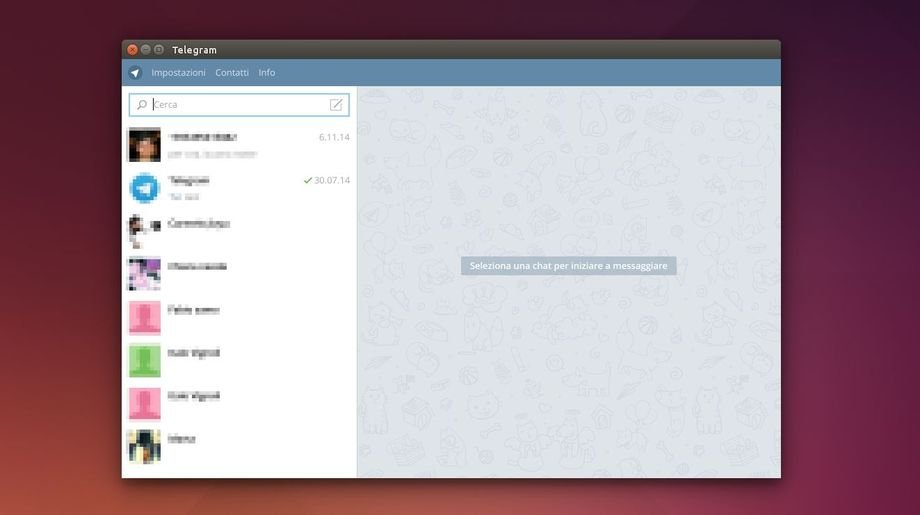Click the 30.07.14 date with green checkmark
The image size is (920, 515).
pos(326,181)
